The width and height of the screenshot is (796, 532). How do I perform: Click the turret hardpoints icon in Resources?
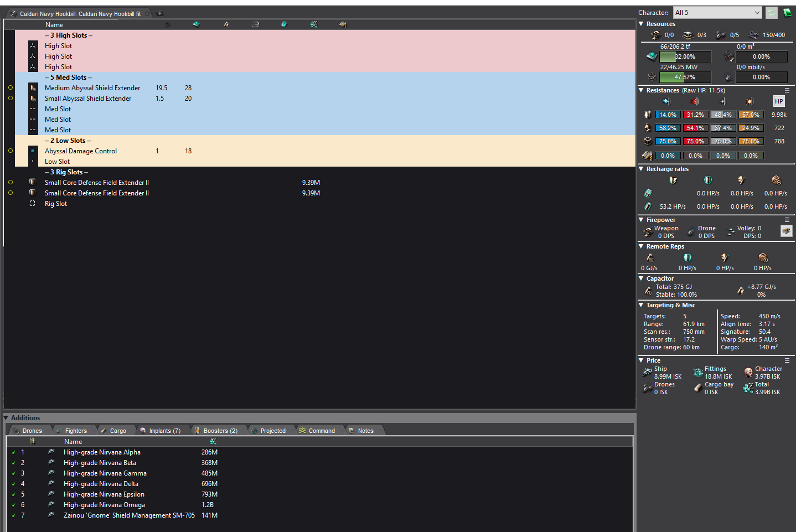tap(655, 35)
